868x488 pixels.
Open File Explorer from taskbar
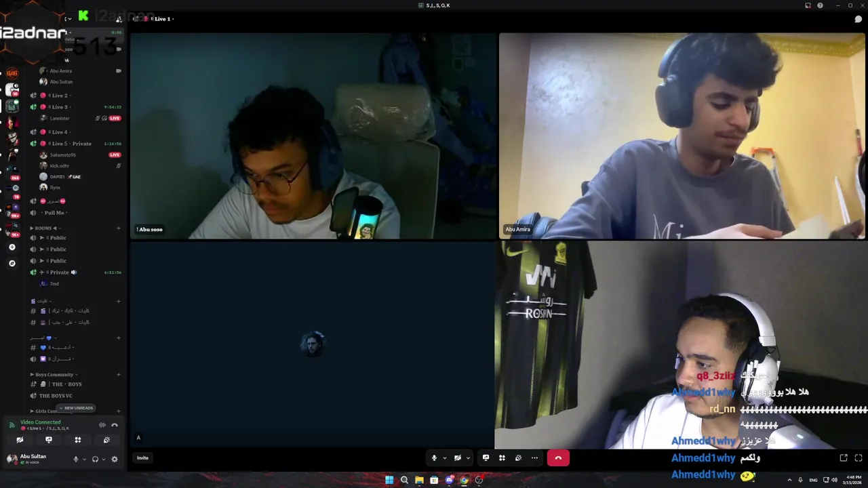click(419, 480)
